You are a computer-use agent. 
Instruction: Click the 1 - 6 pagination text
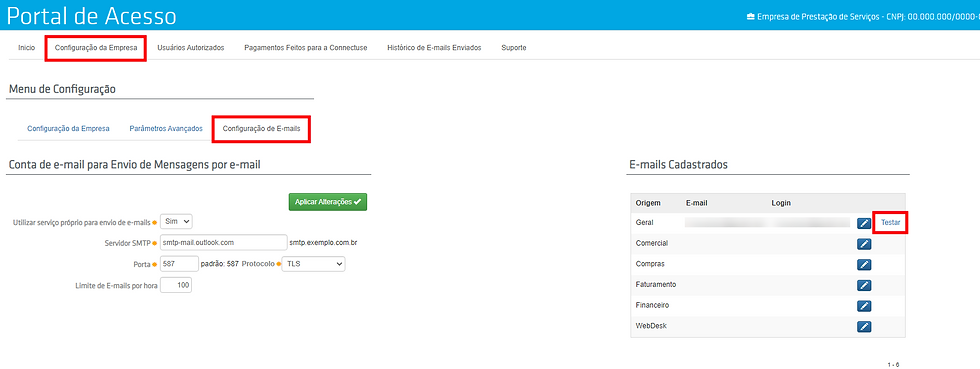click(893, 365)
